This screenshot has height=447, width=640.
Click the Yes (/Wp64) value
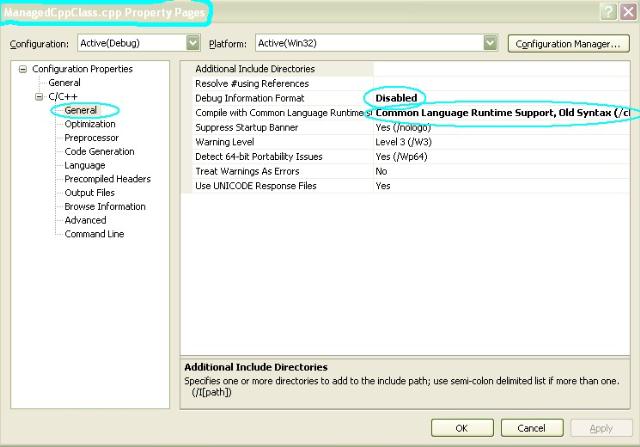coord(401,157)
